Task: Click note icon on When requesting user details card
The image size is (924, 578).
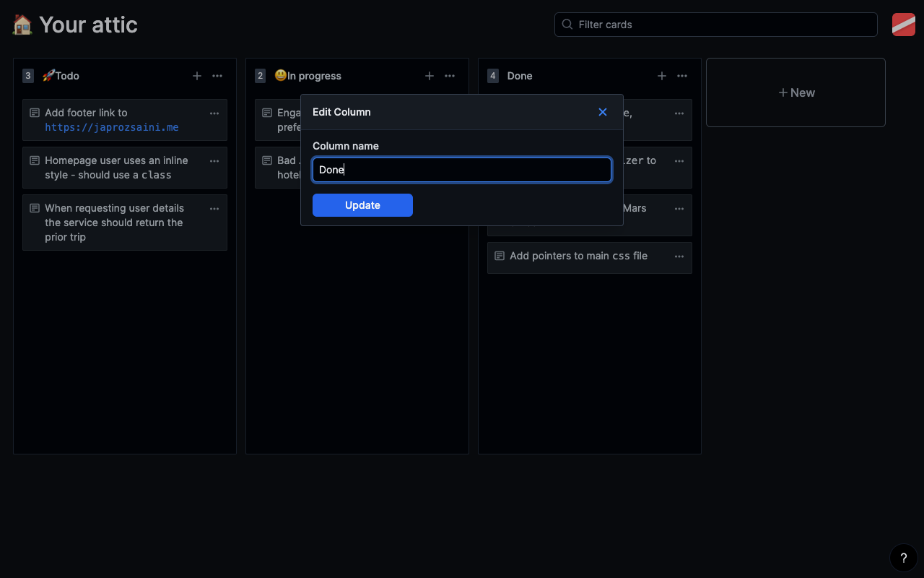Action: coord(35,209)
